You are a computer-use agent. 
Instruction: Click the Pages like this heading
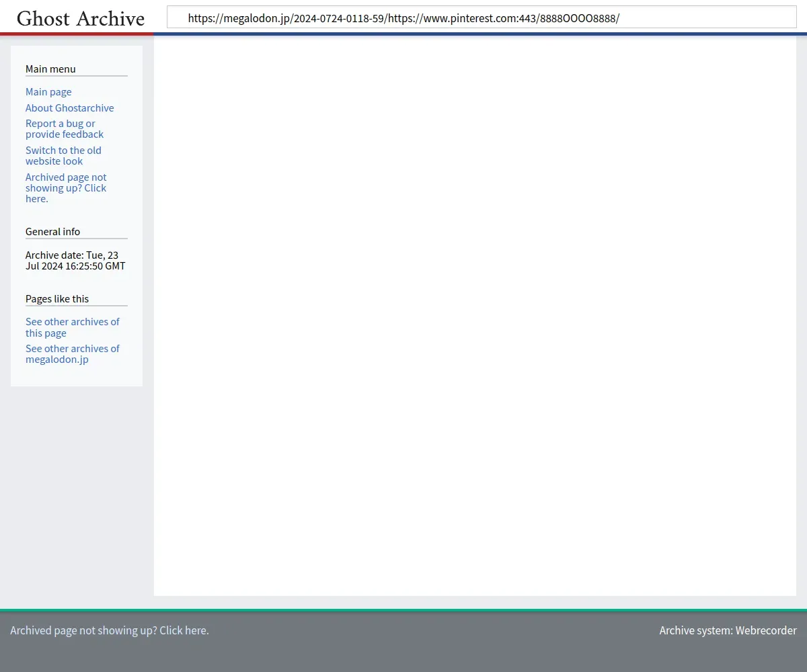[57, 299]
